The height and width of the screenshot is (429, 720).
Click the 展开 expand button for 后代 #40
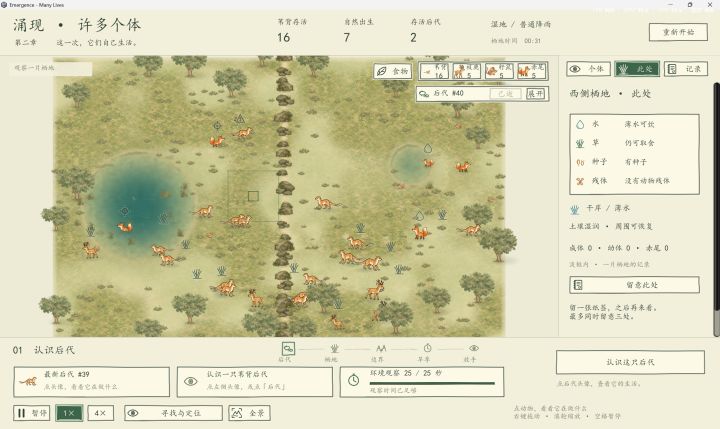click(x=535, y=94)
